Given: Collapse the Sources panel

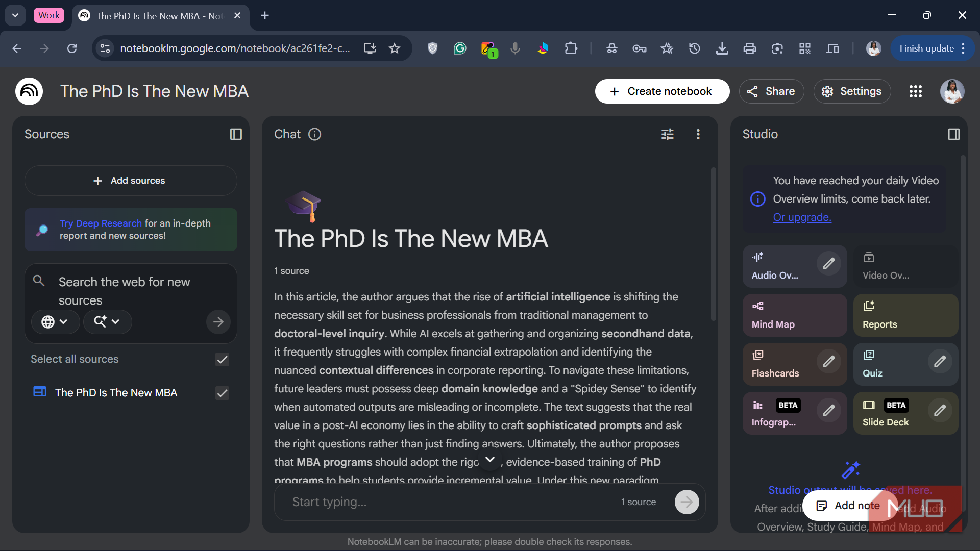Looking at the screenshot, I should (236, 134).
